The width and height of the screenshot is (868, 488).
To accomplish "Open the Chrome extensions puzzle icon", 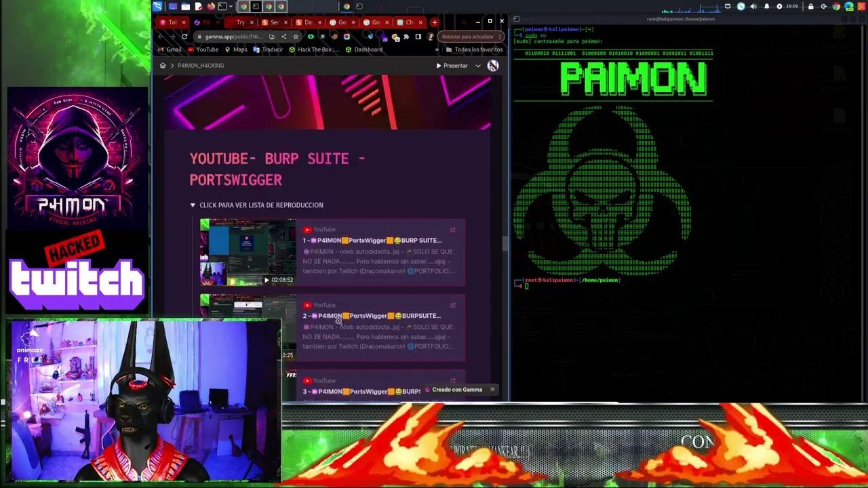I will coord(407,37).
